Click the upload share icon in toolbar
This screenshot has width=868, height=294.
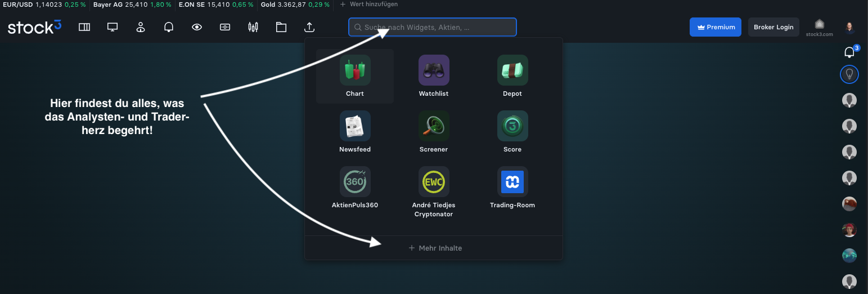point(309,27)
